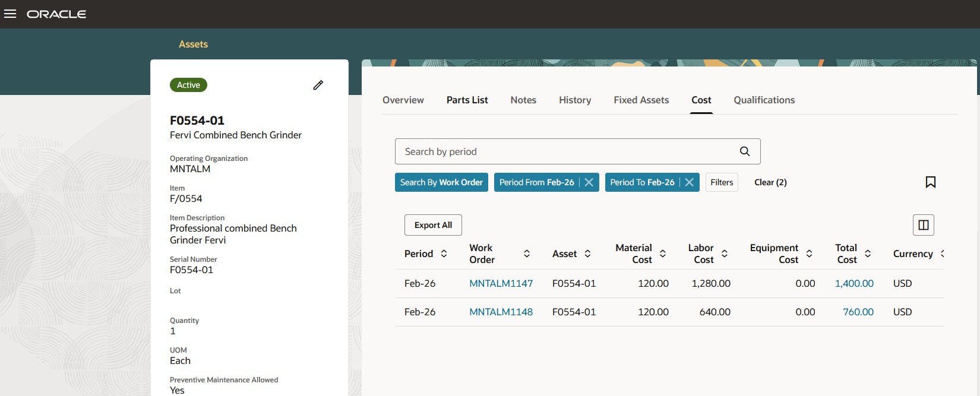Open the hamburger navigation menu
The image size is (980, 396).
coord(10,14)
